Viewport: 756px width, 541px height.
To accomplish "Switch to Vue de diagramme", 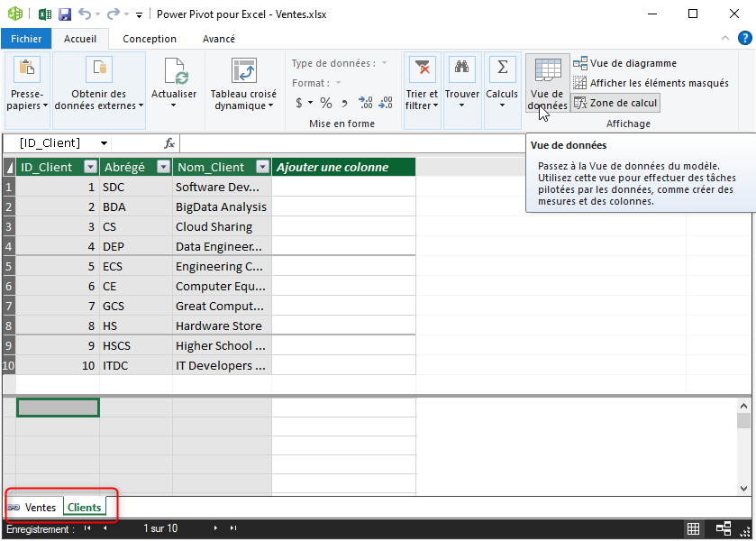I will point(624,63).
